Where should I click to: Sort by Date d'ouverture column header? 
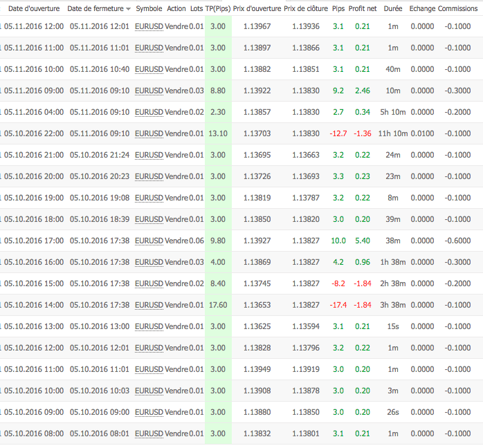pos(34,8)
